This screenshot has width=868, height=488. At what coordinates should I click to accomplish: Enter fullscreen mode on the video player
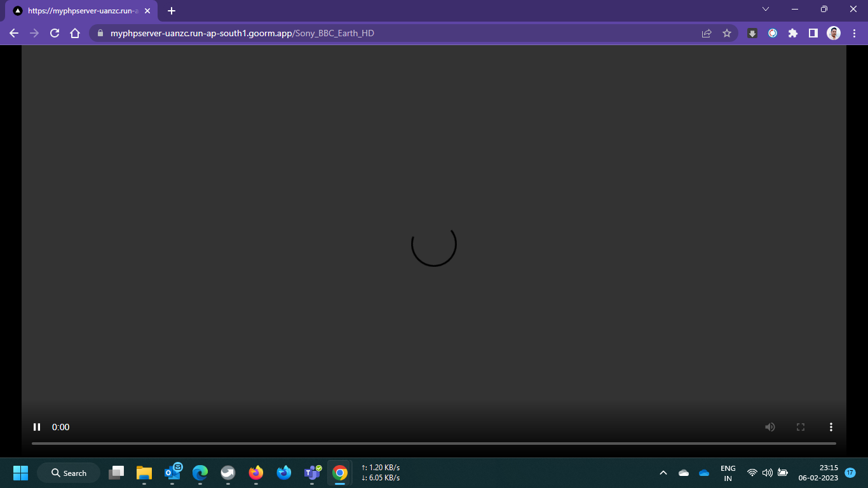click(x=801, y=427)
